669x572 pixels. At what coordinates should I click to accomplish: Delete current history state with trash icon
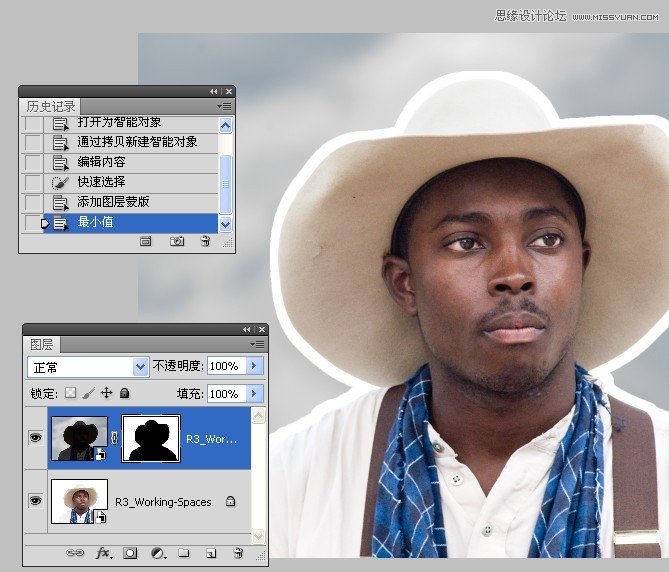pos(205,241)
